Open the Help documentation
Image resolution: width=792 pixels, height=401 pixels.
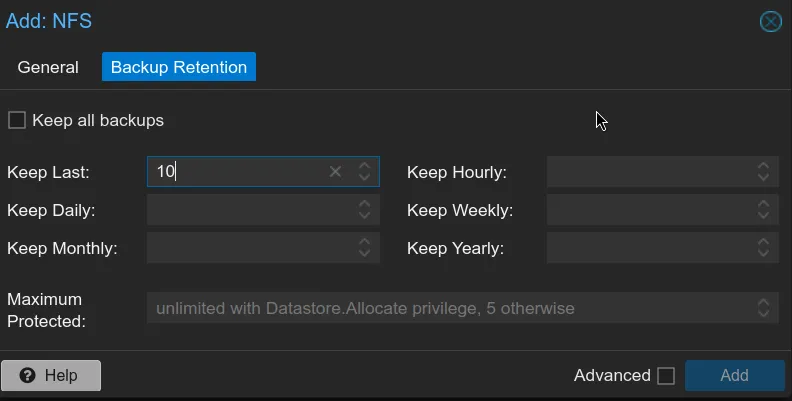click(x=51, y=376)
